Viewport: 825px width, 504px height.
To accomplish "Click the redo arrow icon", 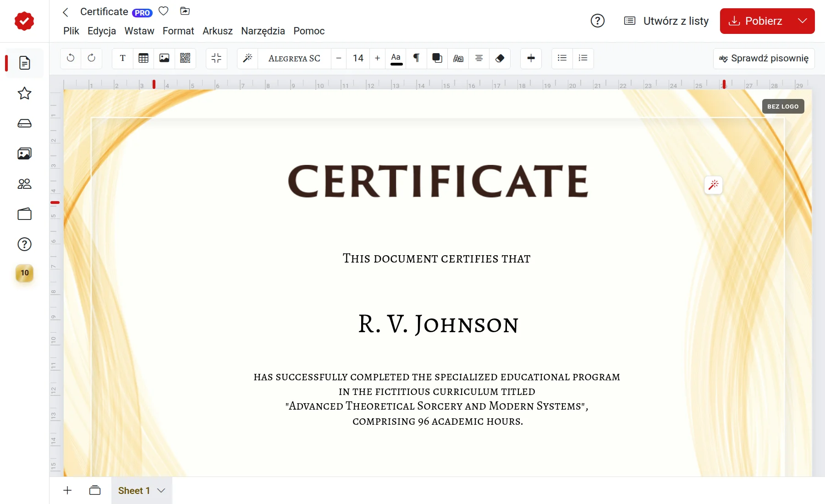I will pyautogui.click(x=91, y=58).
